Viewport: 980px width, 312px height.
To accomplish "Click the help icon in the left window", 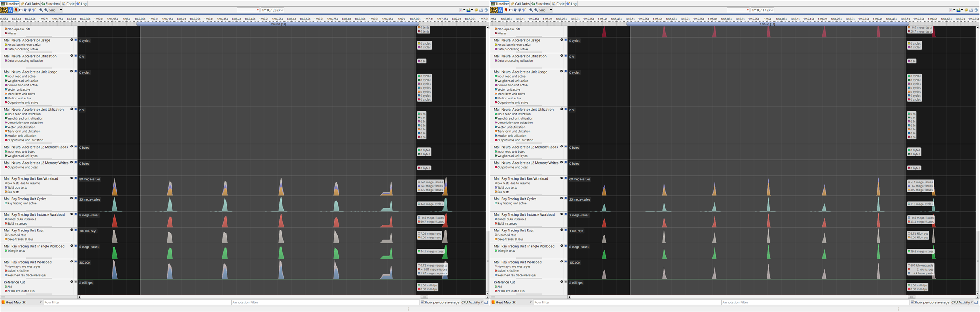I will pyautogui.click(x=486, y=10).
